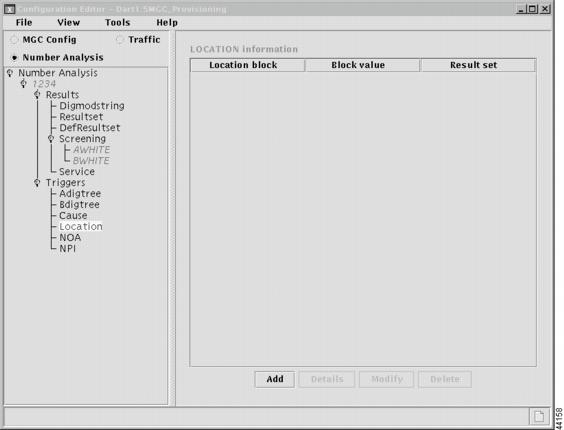The height and width of the screenshot is (430, 564).
Task: Select the Triggers tree item
Action: (65, 183)
